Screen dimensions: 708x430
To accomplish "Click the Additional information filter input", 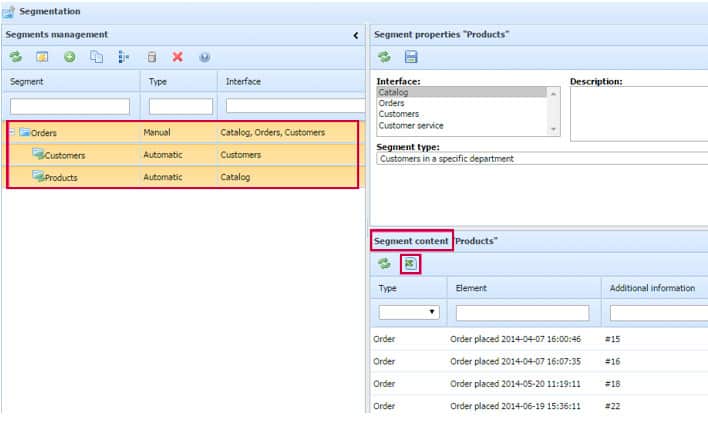I will pos(659,313).
